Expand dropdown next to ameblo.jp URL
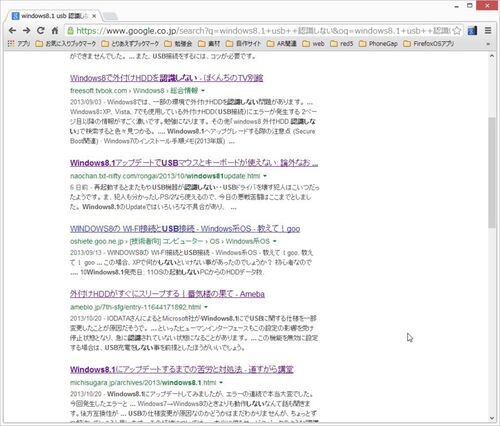The width and height of the screenshot is (500, 426). [206, 307]
